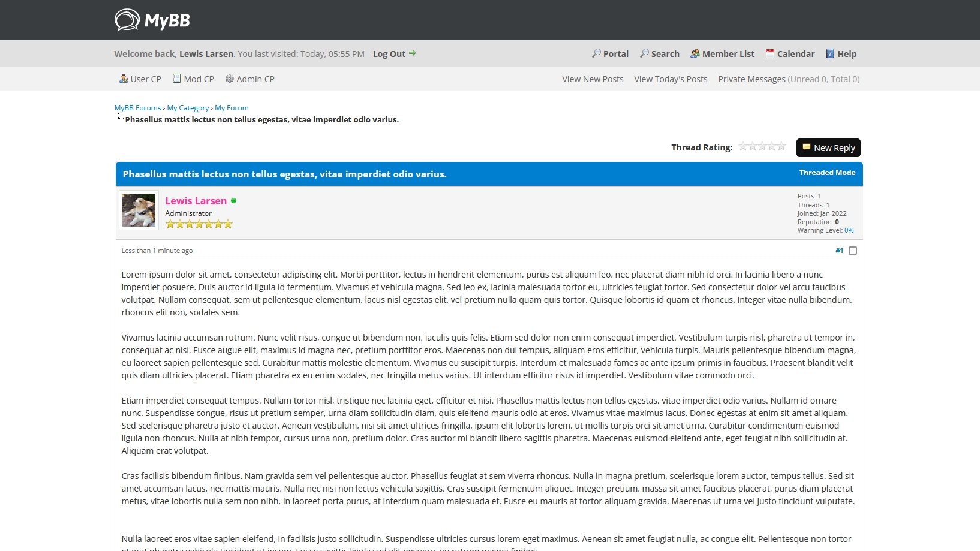Viewport: 980px width, 551px height.
Task: Open the Portal page
Action: click(x=615, y=53)
